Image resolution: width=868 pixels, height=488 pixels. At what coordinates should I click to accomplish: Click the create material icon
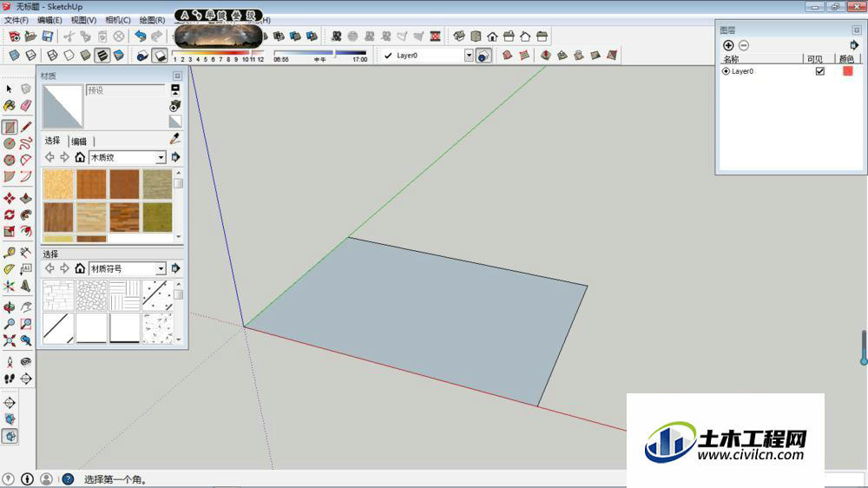[x=175, y=105]
